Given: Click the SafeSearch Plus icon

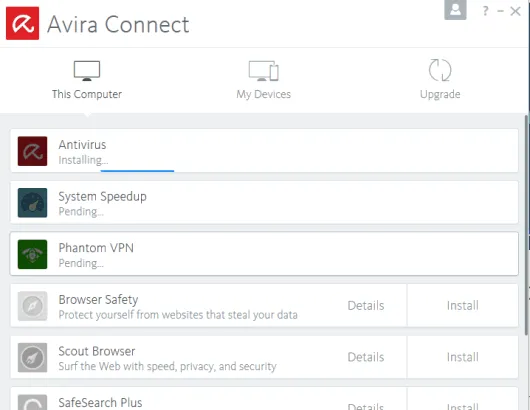Looking at the screenshot, I should point(32,402).
